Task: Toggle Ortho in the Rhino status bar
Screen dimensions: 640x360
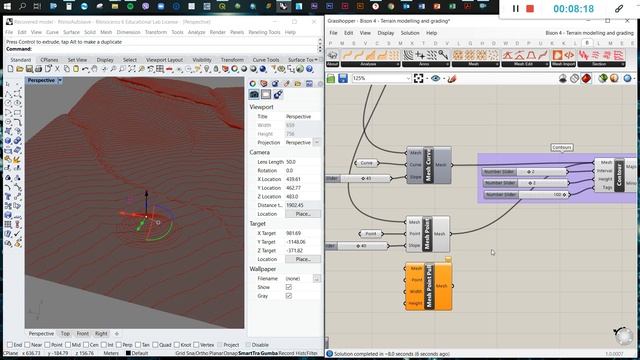Action: (202, 353)
